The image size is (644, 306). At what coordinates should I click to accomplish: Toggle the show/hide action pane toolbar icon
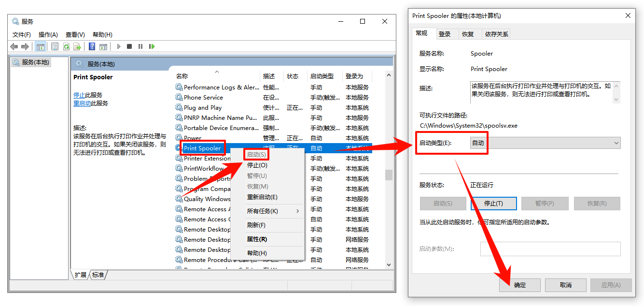(x=103, y=46)
